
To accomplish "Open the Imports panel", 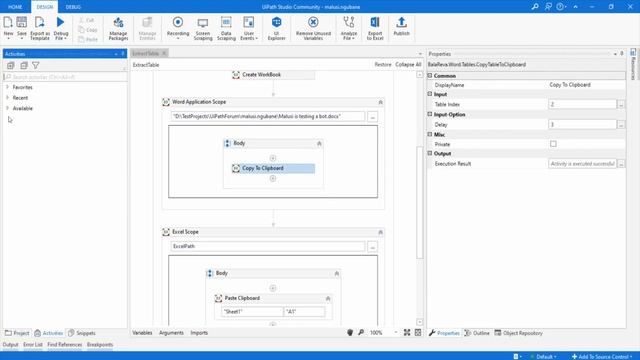I will pos(199,333).
